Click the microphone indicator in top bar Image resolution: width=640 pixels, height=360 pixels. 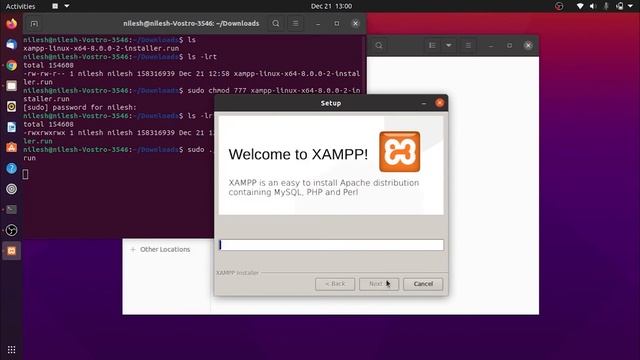[606, 6]
